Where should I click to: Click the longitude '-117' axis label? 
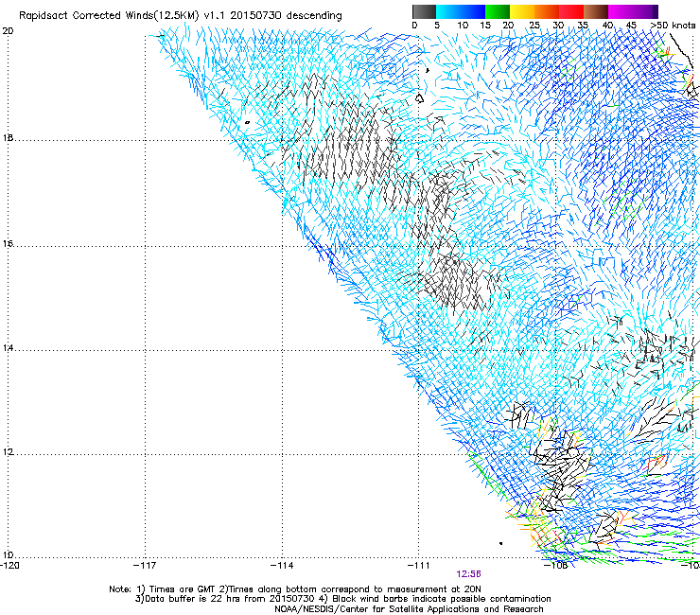click(x=145, y=566)
